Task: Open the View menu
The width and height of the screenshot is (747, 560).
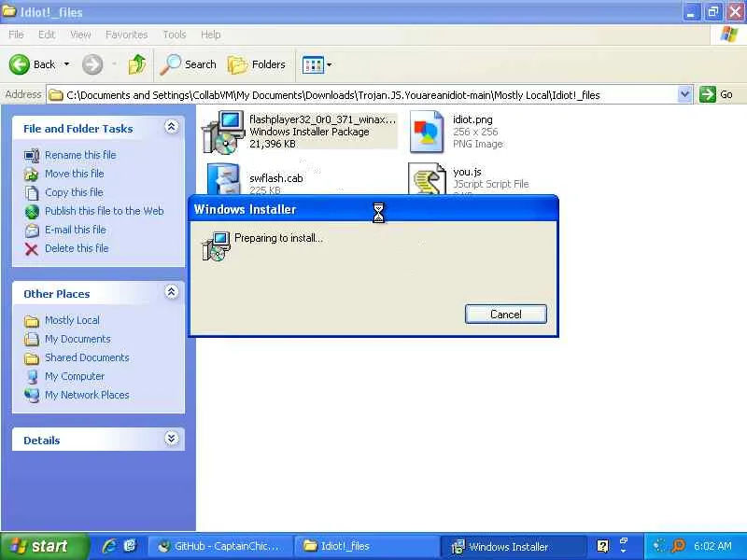Action: 80,35
